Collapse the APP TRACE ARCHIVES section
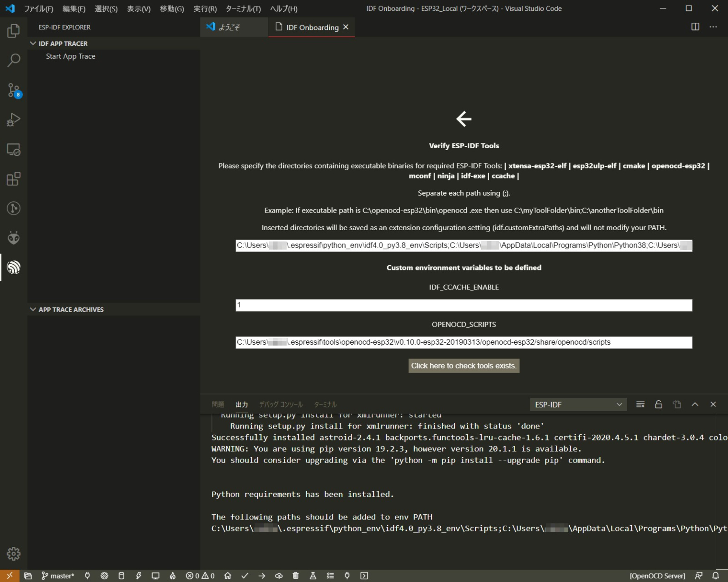This screenshot has width=728, height=582. pyautogui.click(x=114, y=309)
